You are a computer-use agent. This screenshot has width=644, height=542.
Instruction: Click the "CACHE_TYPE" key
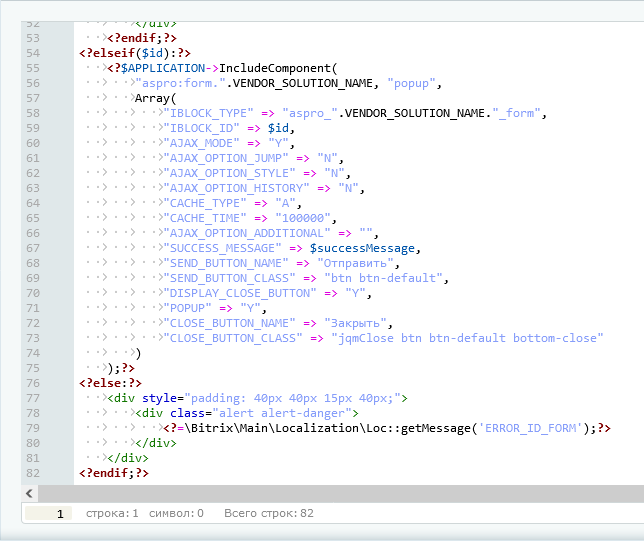(205, 203)
